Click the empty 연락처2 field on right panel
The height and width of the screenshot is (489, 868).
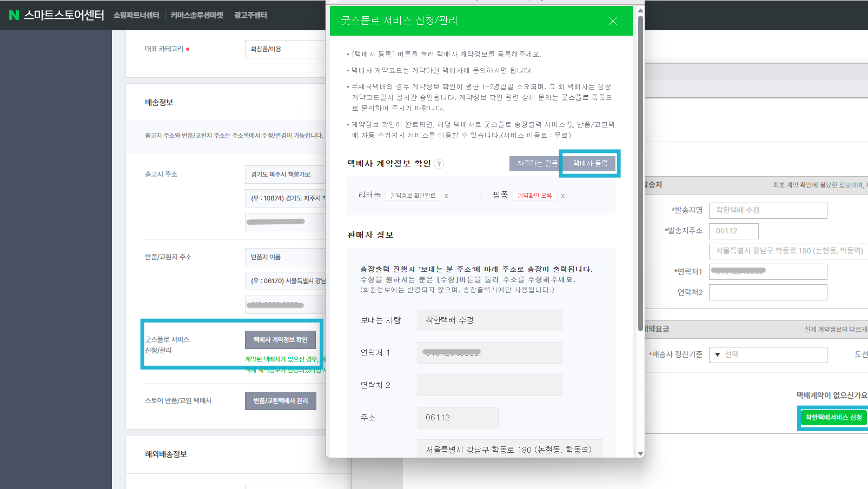pos(768,292)
